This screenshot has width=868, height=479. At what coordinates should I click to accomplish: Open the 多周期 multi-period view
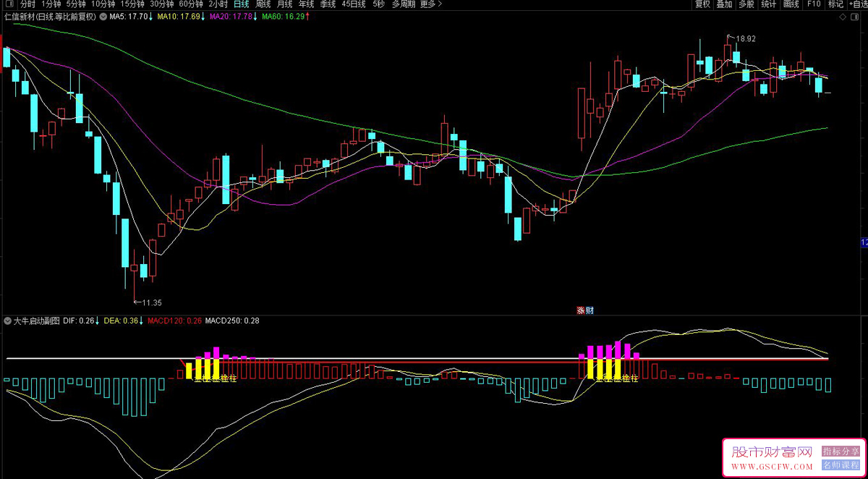point(404,4)
